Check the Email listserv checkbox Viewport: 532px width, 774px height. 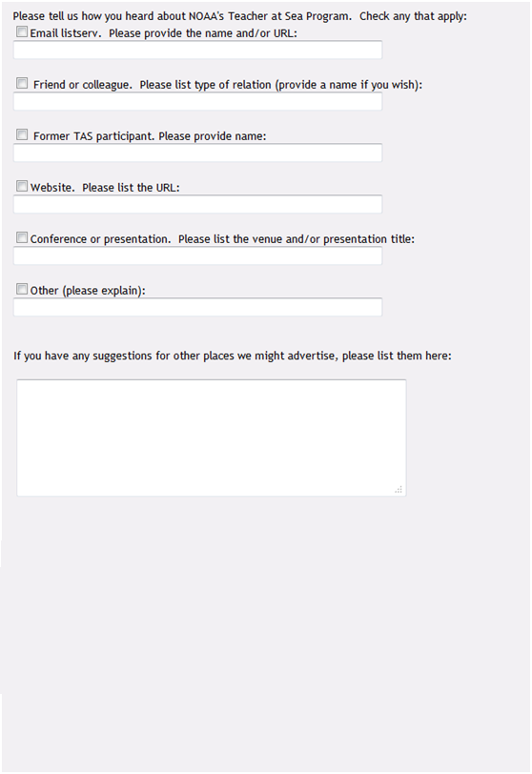22,32
